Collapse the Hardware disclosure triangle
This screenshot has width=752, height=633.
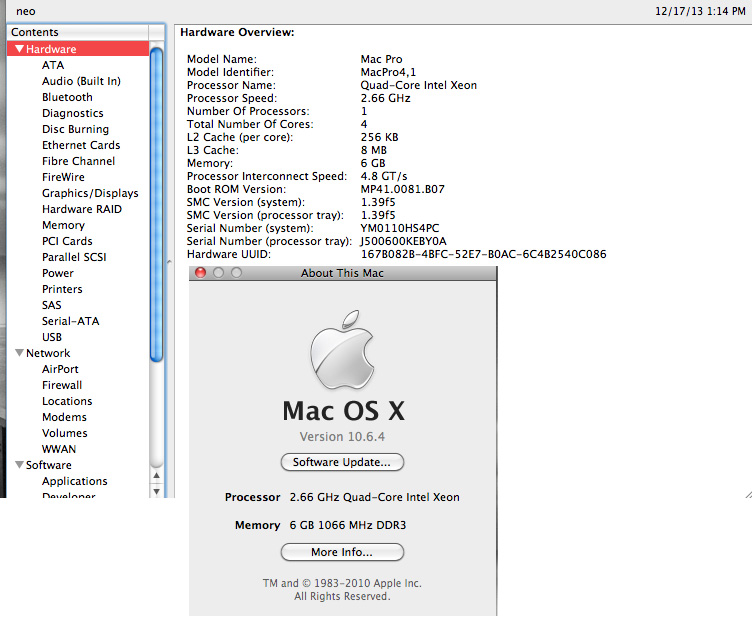click(x=19, y=49)
